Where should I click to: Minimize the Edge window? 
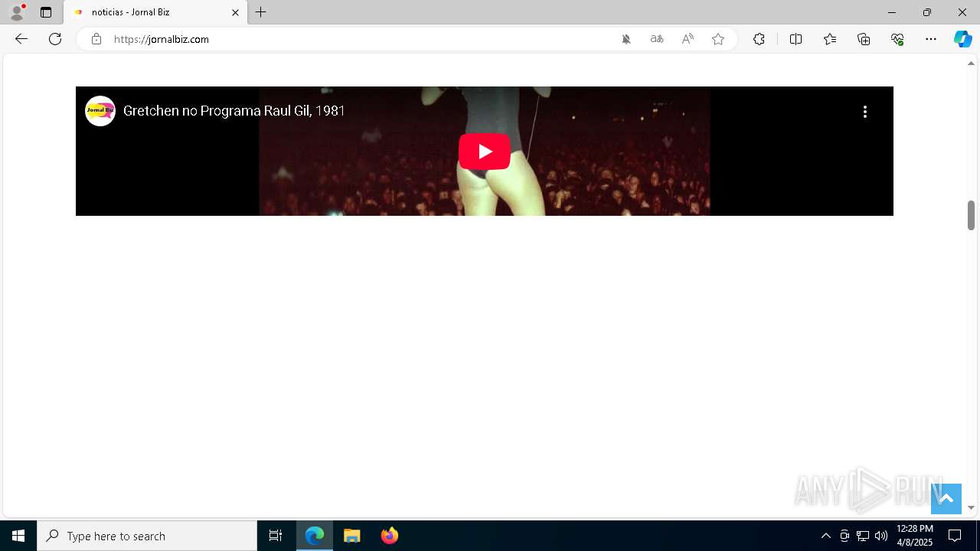(892, 12)
